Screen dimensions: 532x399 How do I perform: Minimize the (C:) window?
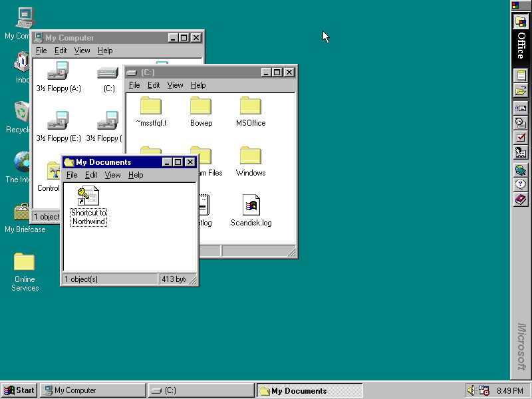point(266,72)
